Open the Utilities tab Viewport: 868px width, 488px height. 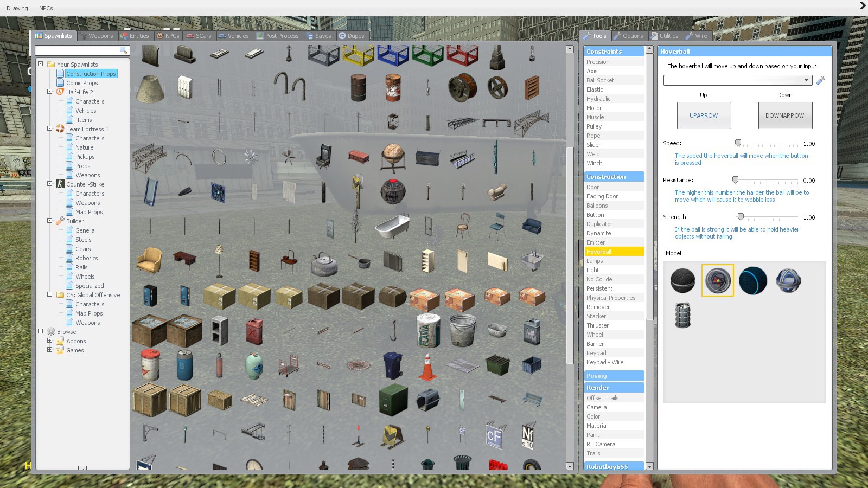[x=665, y=36]
